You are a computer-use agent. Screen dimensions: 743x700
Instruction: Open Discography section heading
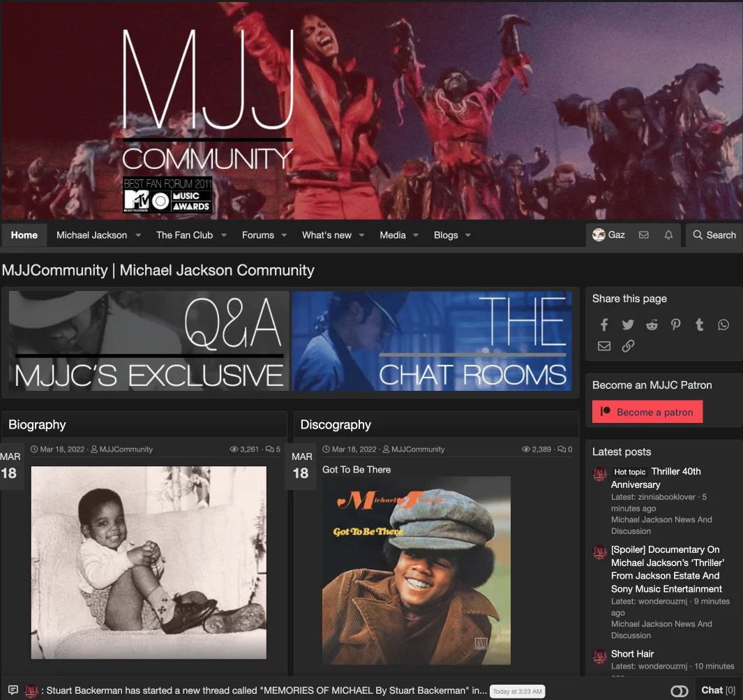(x=336, y=424)
